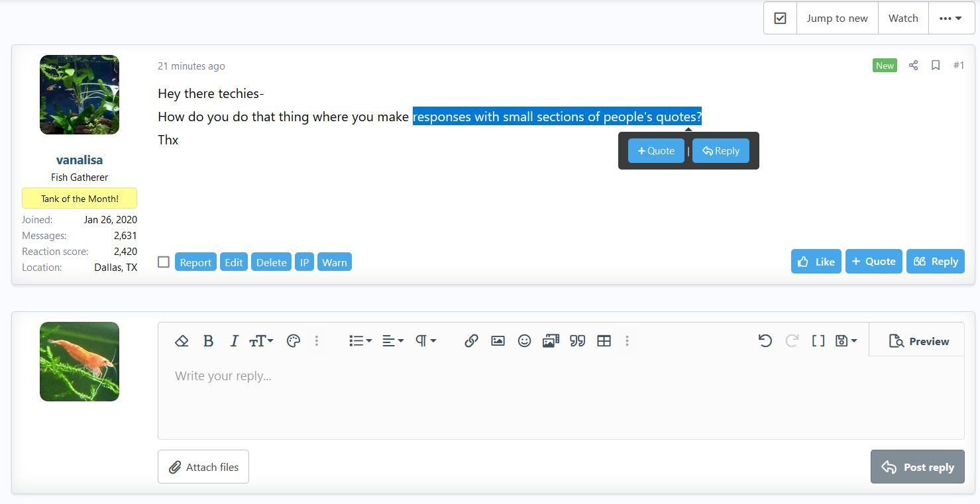
Task: Bookmark post #1
Action: 936,65
